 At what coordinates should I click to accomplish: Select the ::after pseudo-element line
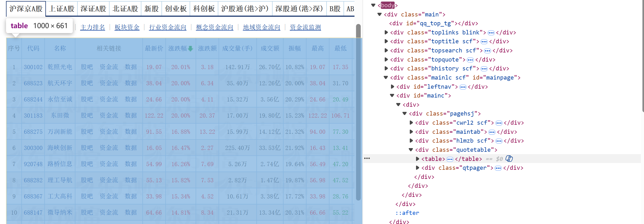(407, 213)
